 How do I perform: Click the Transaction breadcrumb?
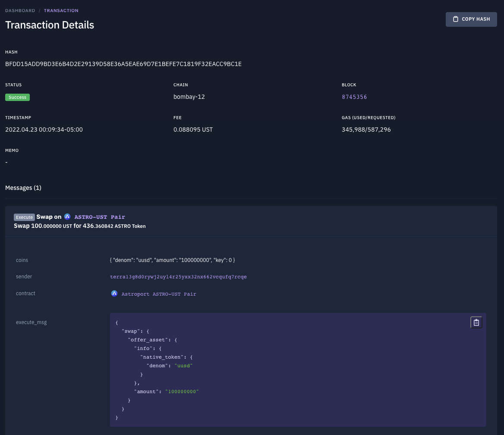(61, 11)
